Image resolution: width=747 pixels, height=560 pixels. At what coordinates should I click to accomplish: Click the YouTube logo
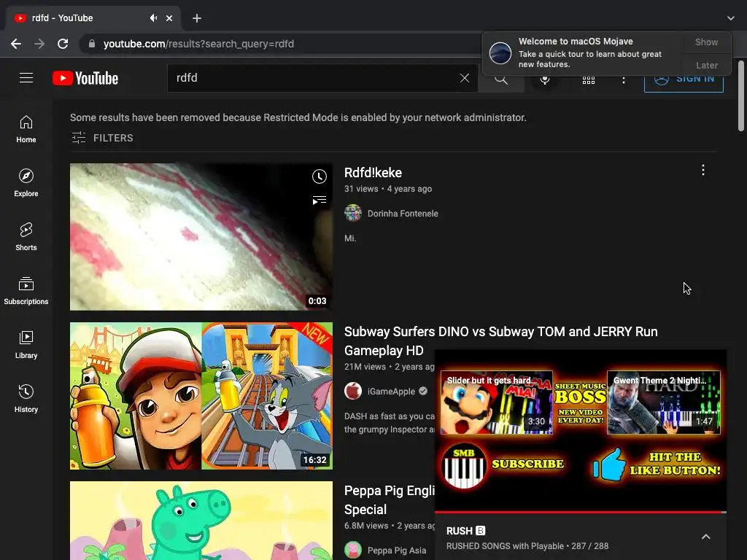85,78
